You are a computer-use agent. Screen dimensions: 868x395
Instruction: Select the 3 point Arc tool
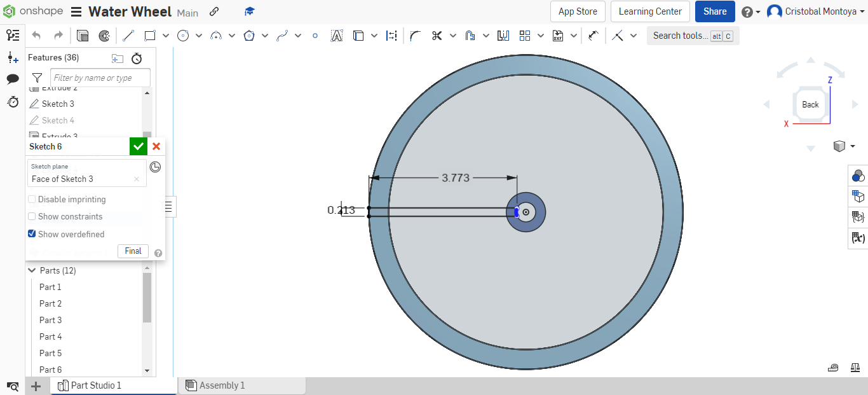point(216,36)
